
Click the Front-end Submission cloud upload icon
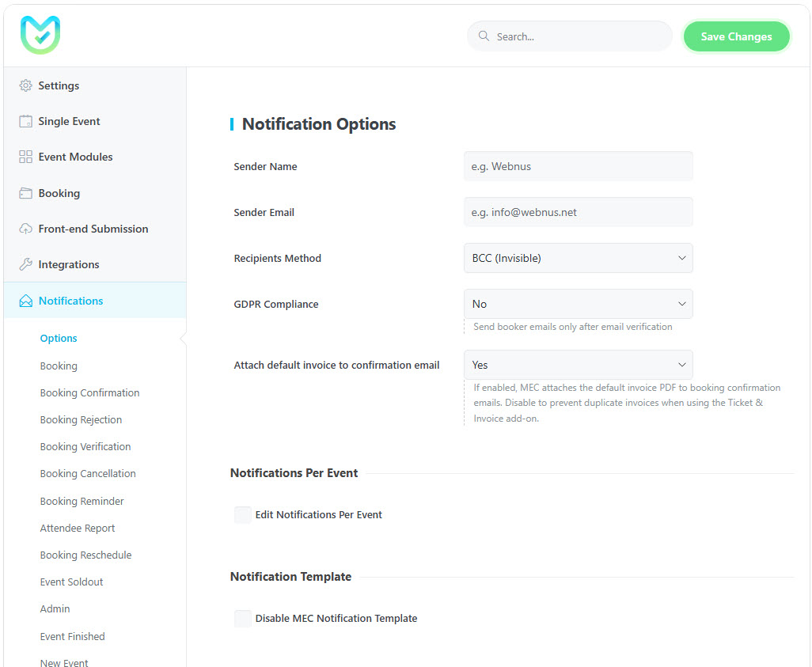[25, 229]
